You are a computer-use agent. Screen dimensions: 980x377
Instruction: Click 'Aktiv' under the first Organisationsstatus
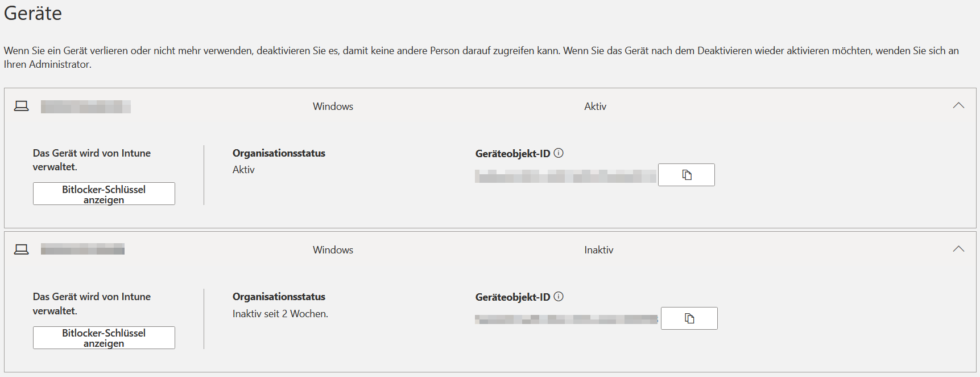[243, 170]
